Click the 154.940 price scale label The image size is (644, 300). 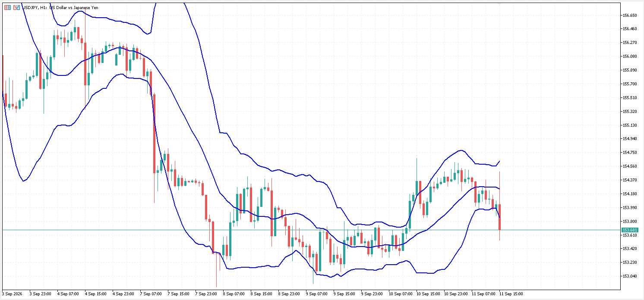(630, 139)
